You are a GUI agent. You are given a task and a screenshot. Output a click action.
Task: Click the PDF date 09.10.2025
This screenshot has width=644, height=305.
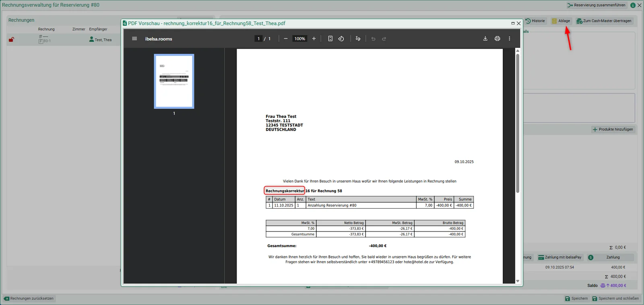pyautogui.click(x=464, y=162)
